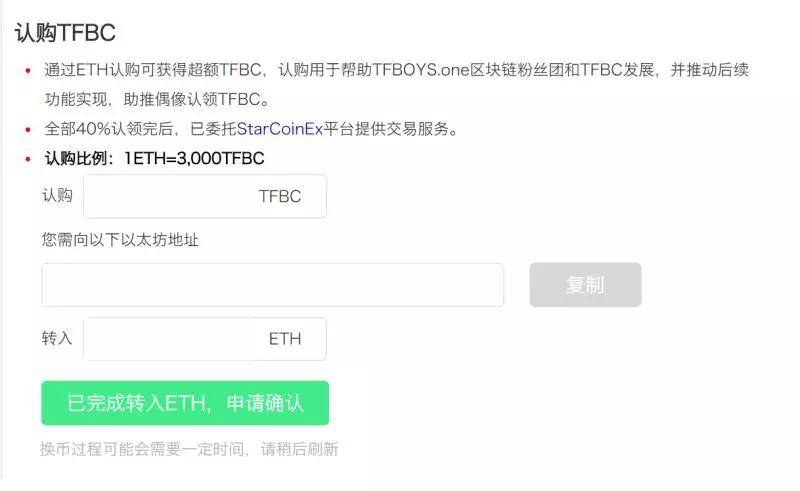Screen dimensions: 800x491
Task: Focus the empty Ethereum address box
Action: tap(272, 285)
